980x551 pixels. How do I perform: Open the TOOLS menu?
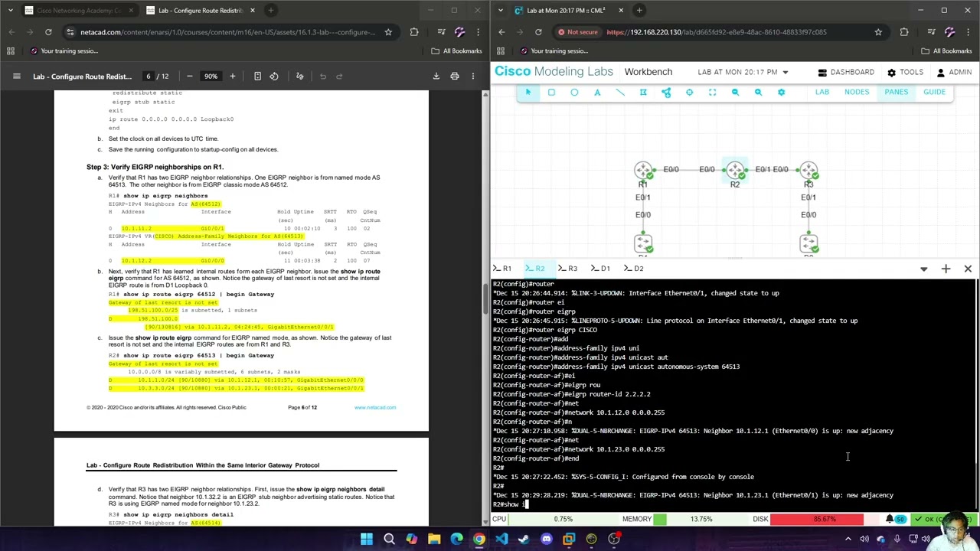point(905,72)
